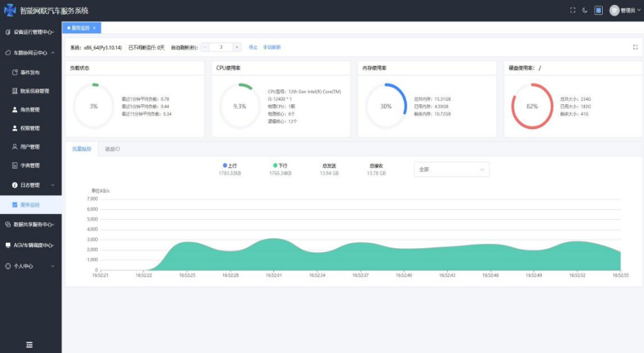
Task: Maximize the content panel with the expand icon
Action: (634, 47)
